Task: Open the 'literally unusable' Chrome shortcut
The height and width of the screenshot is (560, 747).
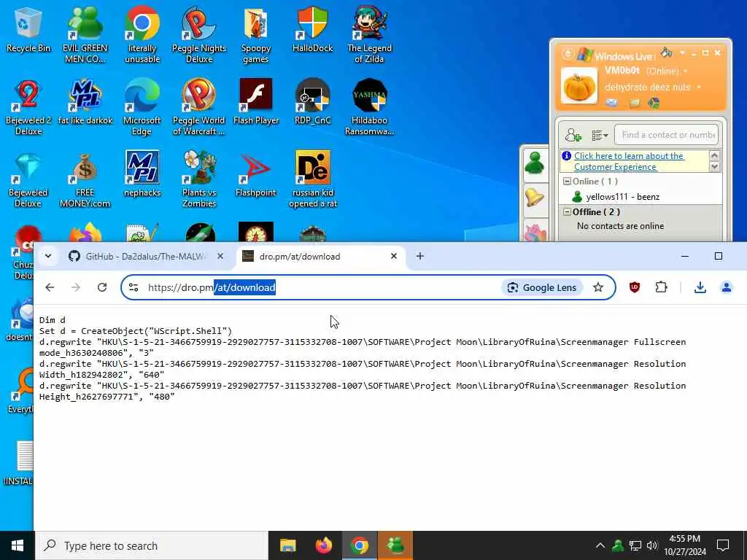Action: [x=142, y=35]
